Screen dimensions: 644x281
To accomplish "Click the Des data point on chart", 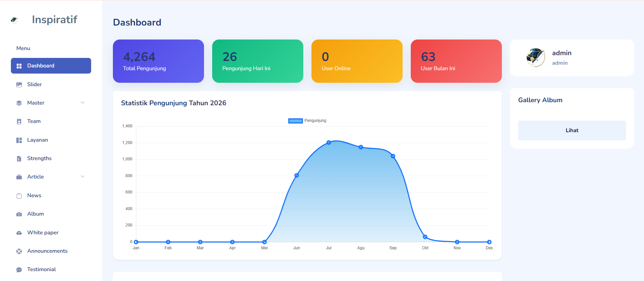I will tap(489, 242).
